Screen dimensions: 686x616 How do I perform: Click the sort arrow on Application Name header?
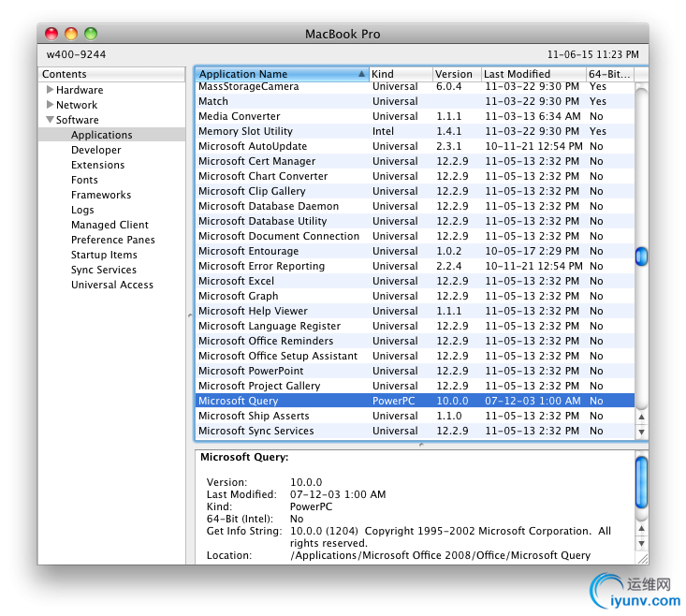tap(361, 74)
